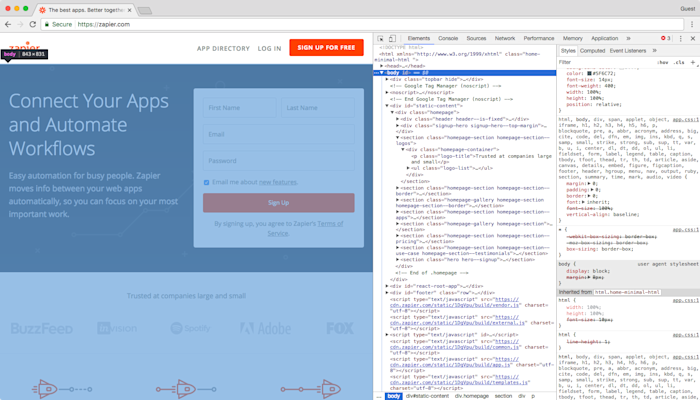The height and width of the screenshot is (400, 700).
Task: Collapse the div id static-content node
Action: (x=387, y=106)
